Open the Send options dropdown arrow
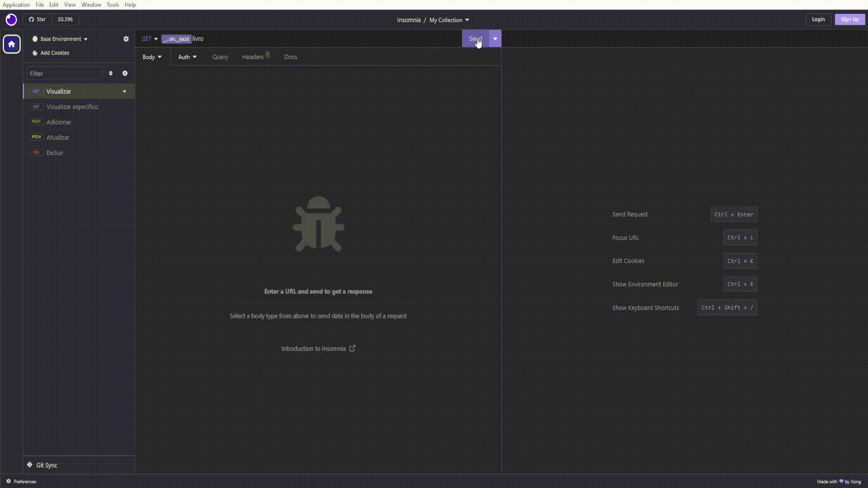Image resolution: width=868 pixels, height=488 pixels. click(x=495, y=39)
